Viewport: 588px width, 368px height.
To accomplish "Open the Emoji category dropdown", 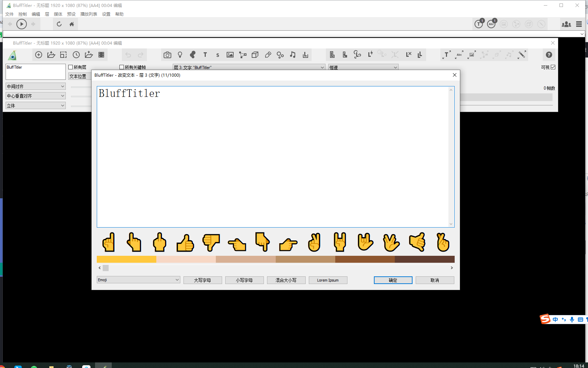I will click(x=138, y=280).
